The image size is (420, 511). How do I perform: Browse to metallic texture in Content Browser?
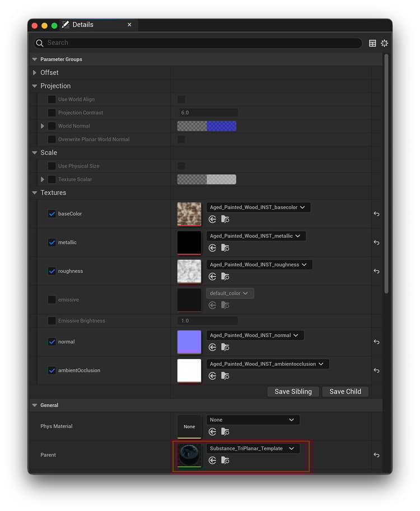point(225,248)
